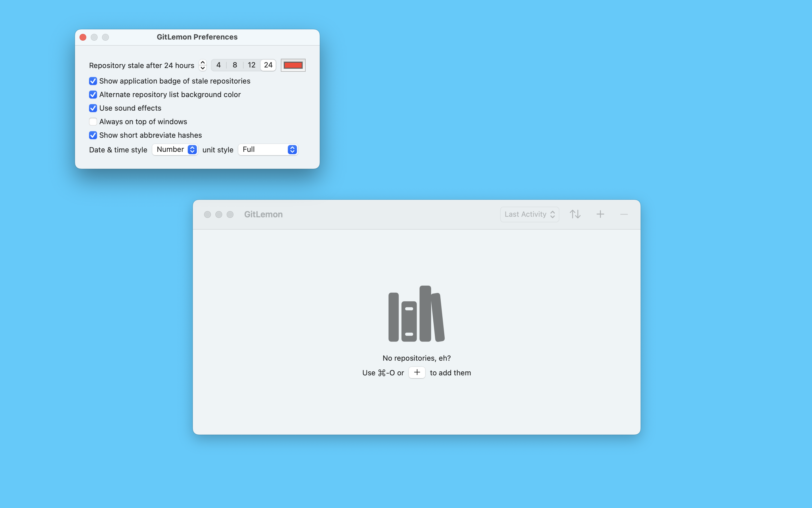Screen dimensions: 812x508
Task: Click the 'No repositories, eh?' message
Action: (x=416, y=358)
